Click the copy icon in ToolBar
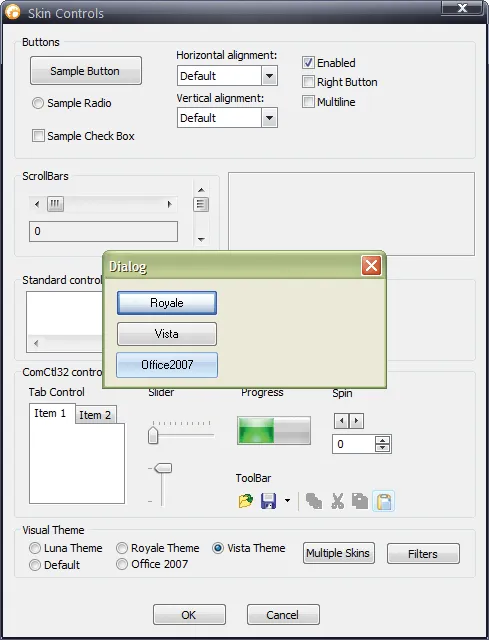489x640 pixels. (x=360, y=501)
